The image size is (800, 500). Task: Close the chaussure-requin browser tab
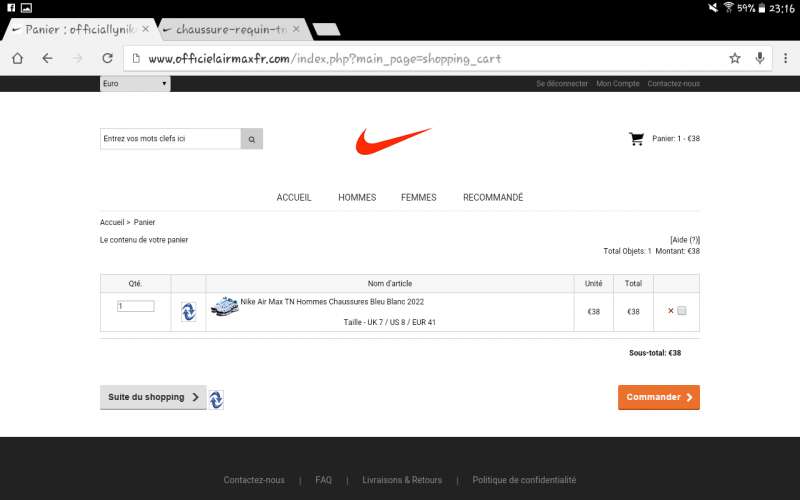click(x=296, y=29)
